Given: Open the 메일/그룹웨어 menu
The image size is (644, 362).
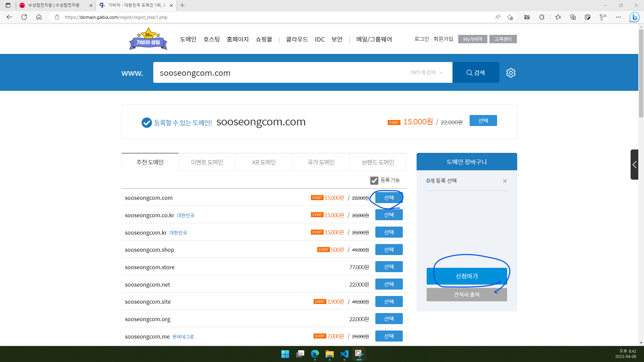Looking at the screenshot, I should pos(374,39).
